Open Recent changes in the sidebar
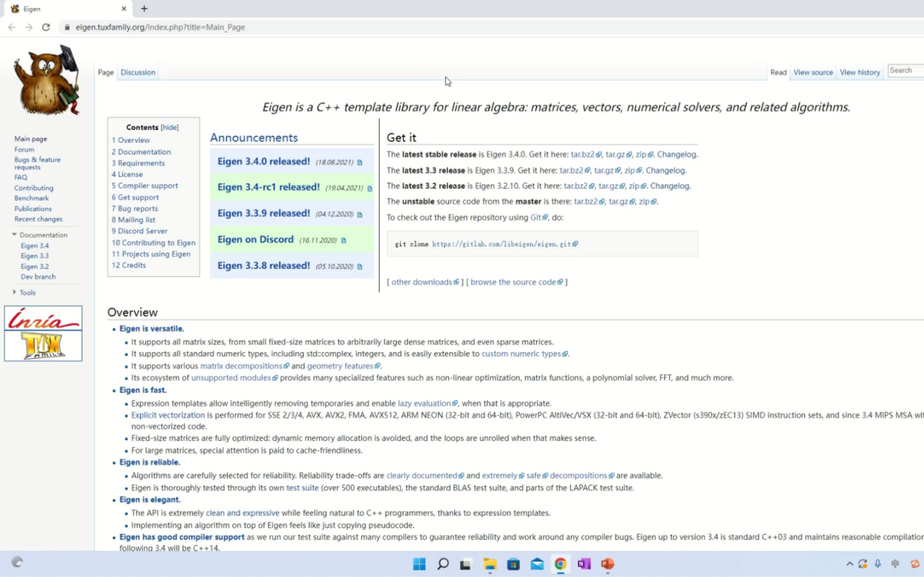Image resolution: width=924 pixels, height=577 pixels. (x=38, y=219)
